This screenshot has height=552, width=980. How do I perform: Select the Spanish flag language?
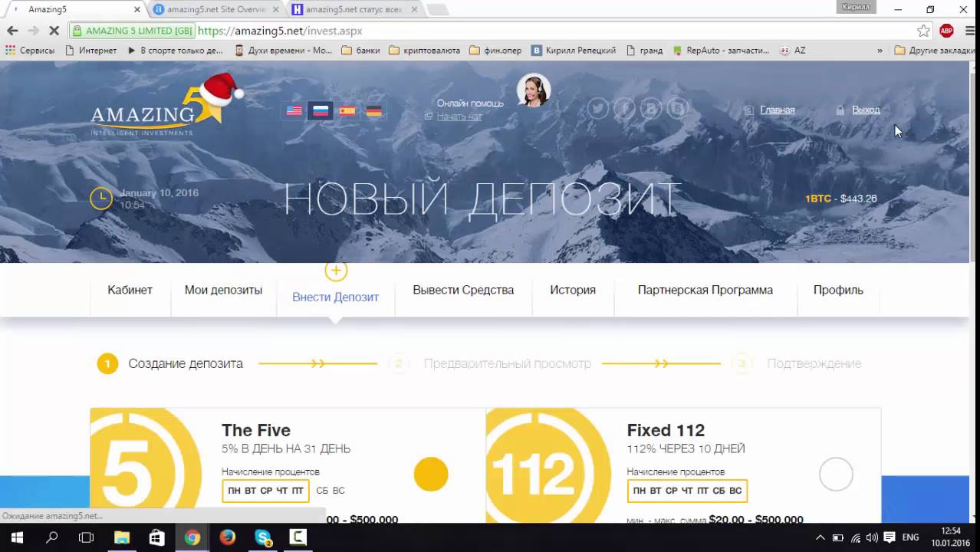(347, 110)
